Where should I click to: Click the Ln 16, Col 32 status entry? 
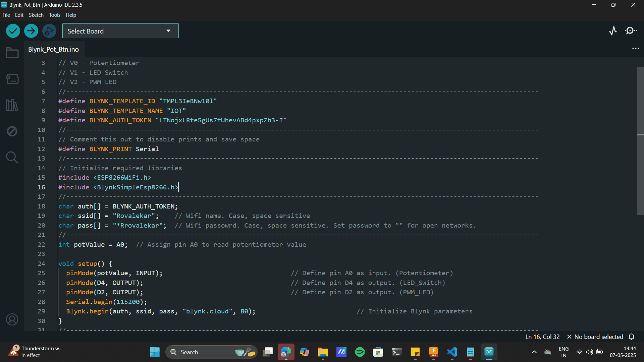(x=542, y=337)
